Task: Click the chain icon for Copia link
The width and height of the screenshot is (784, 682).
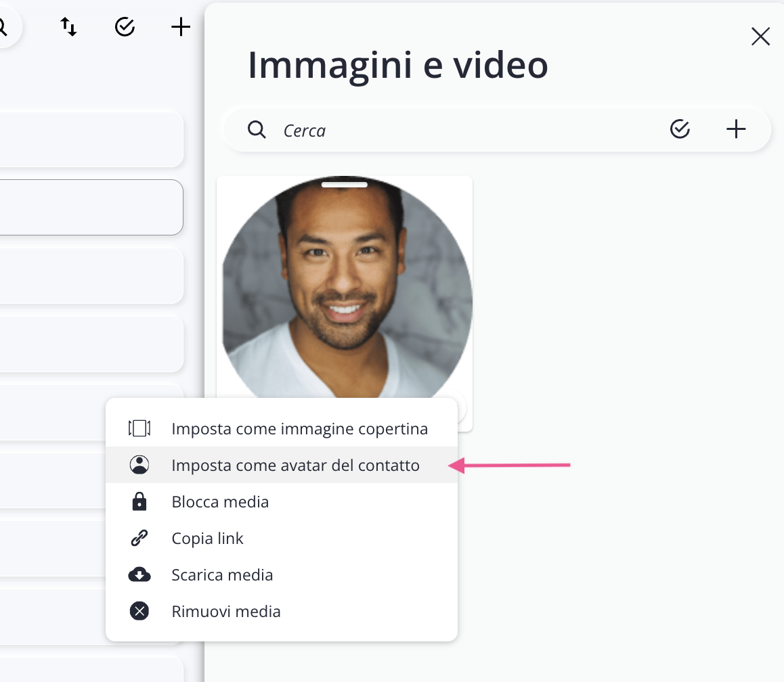Action: (x=139, y=539)
